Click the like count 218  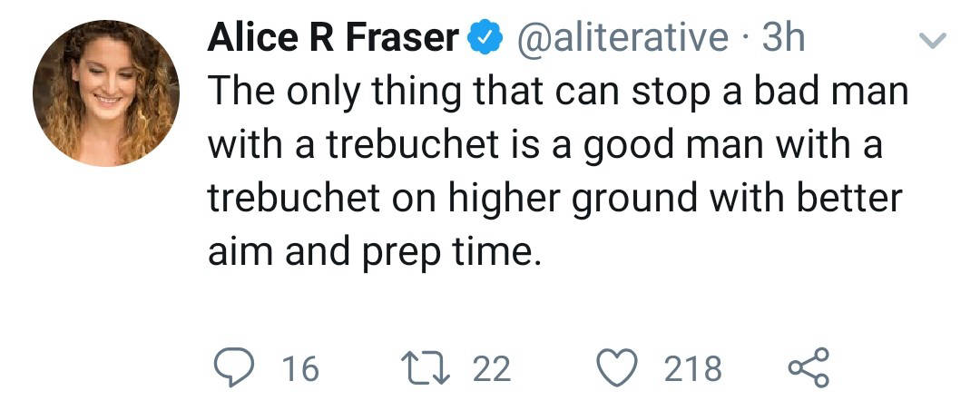693,369
